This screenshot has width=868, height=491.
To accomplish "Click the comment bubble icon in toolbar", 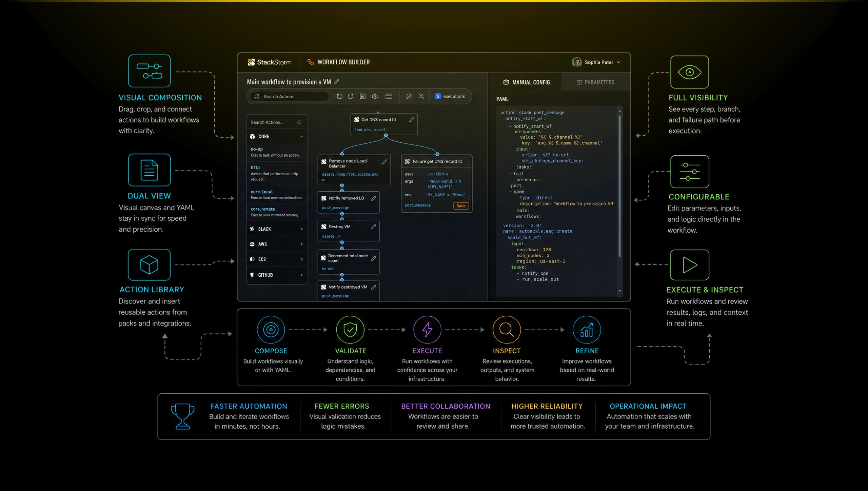I will click(409, 96).
